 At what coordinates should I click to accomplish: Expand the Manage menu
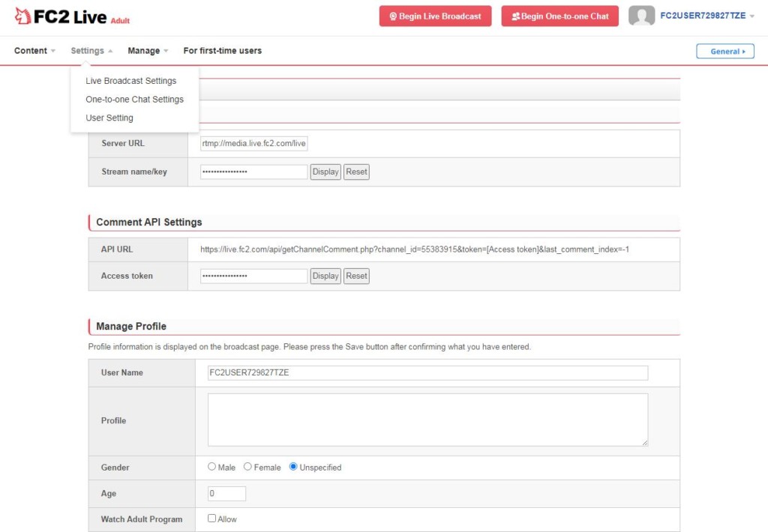click(x=148, y=50)
